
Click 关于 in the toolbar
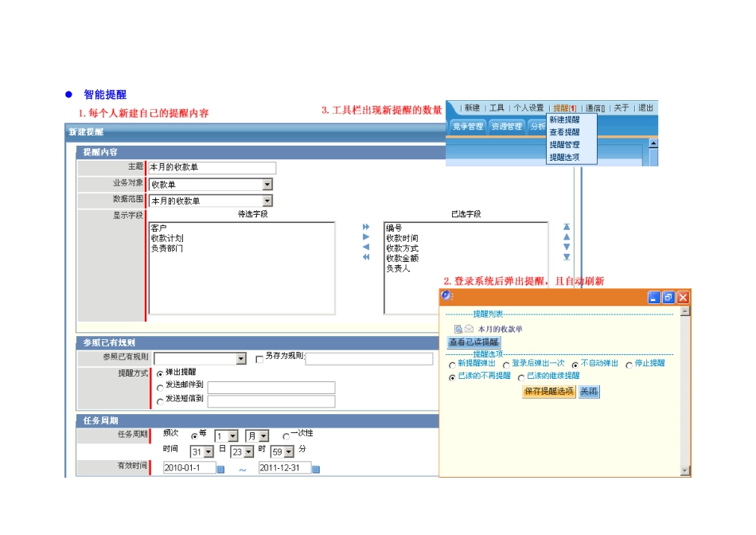point(621,107)
